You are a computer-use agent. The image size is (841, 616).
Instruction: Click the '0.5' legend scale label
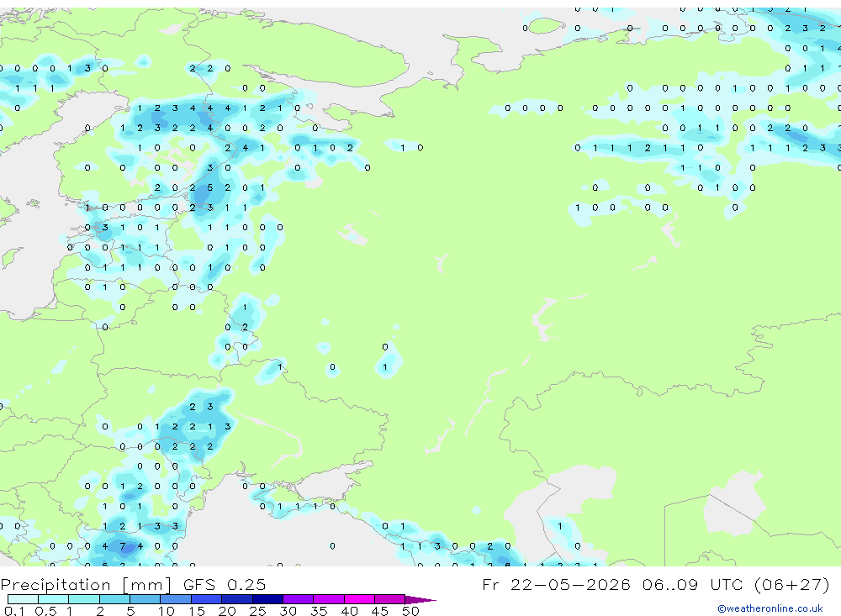(x=45, y=611)
